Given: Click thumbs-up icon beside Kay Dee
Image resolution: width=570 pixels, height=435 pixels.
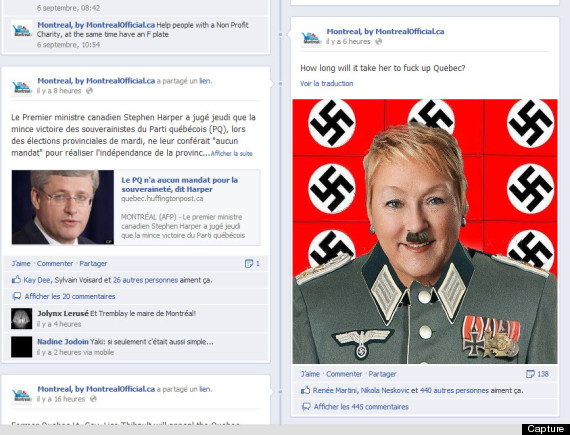Looking at the screenshot, I should click(x=16, y=280).
